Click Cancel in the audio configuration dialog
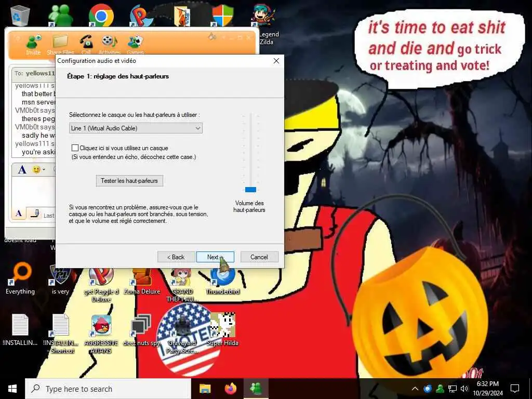 tap(259, 257)
